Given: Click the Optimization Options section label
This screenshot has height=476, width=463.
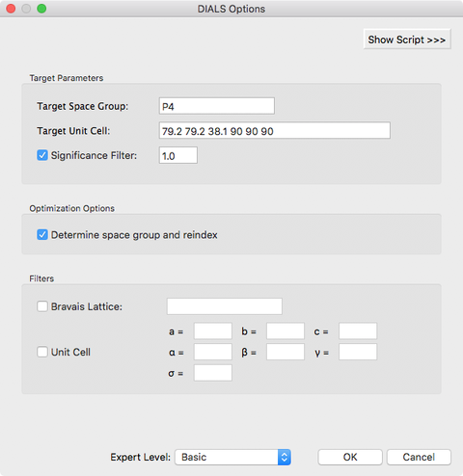Looking at the screenshot, I should pyautogui.click(x=72, y=208).
